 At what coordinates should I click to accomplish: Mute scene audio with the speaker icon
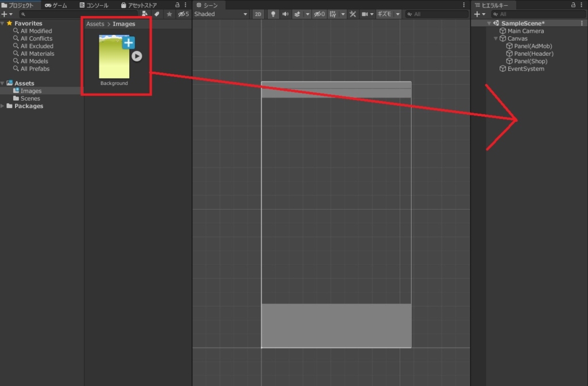click(x=285, y=14)
